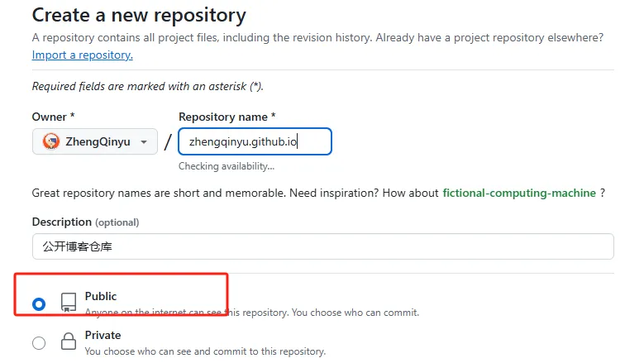Image resolution: width=644 pixels, height=363 pixels.
Task: Click the ZhengQinyu owner avatar icon
Action: coord(51,141)
